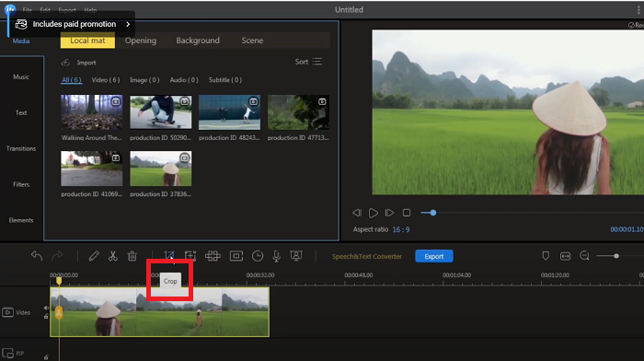Open the Zoom tool next to Crop
Screen dimensions: 644x361
[190, 256]
